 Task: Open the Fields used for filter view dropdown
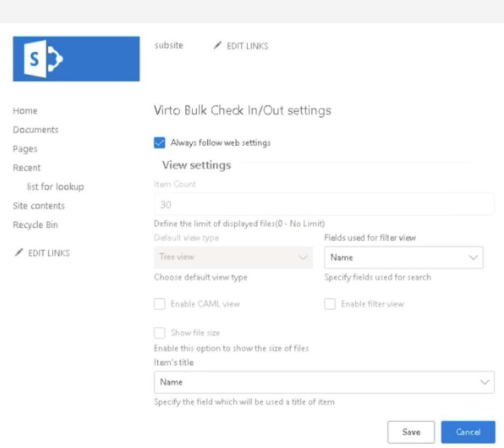pos(404,257)
